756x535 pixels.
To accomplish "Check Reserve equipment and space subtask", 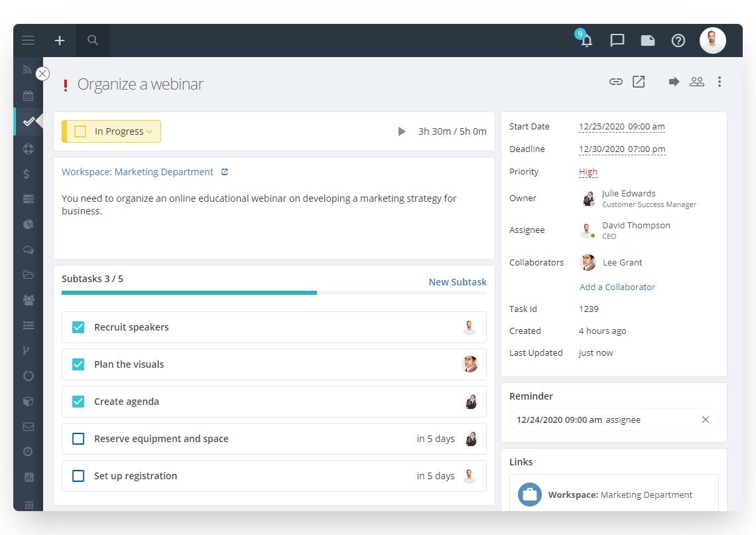I will [x=78, y=439].
